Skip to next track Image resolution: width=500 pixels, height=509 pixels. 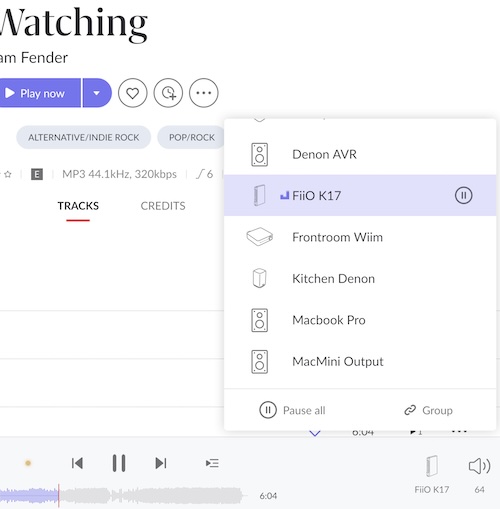161,463
